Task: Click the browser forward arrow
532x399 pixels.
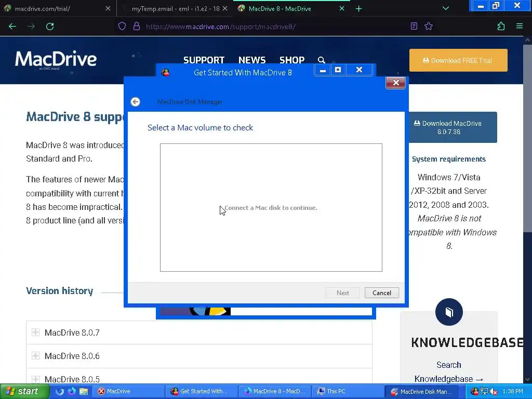Action: pyautogui.click(x=31, y=26)
